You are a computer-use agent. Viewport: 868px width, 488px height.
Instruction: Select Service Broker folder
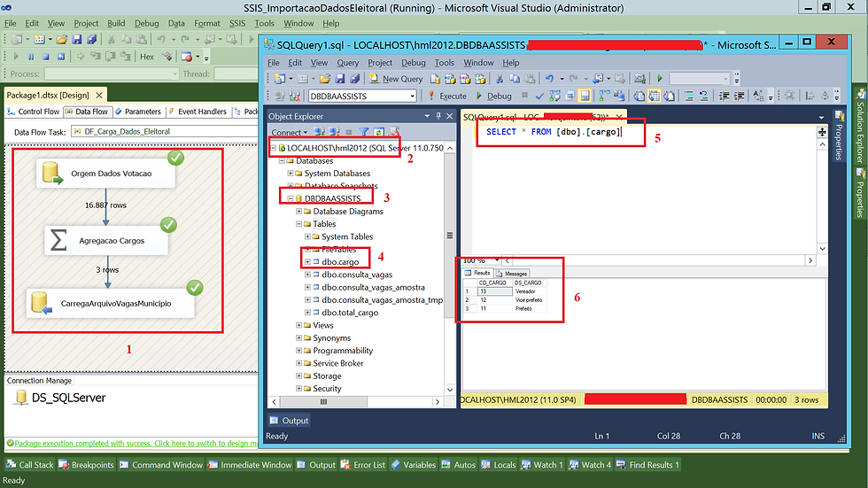(x=337, y=363)
